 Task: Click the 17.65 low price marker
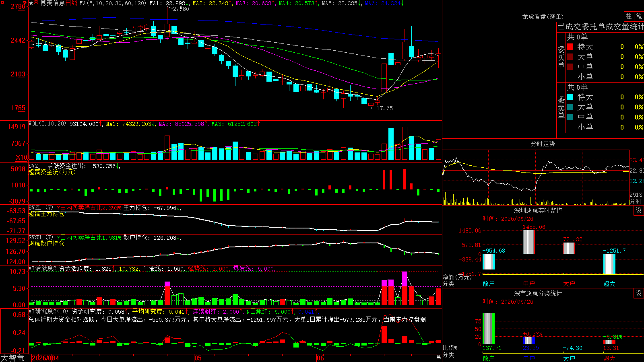point(384,108)
